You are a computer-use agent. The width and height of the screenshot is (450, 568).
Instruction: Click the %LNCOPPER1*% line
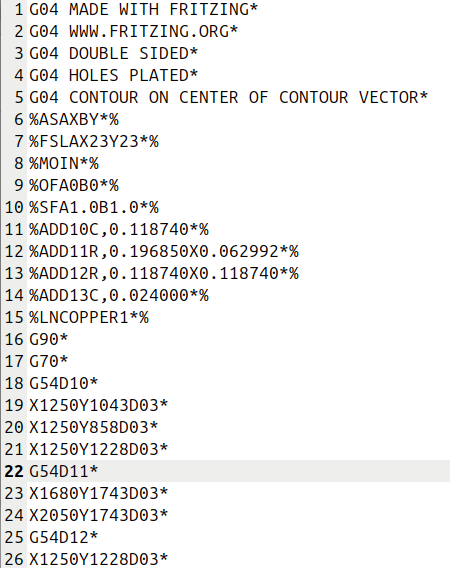pyautogui.click(x=89, y=317)
